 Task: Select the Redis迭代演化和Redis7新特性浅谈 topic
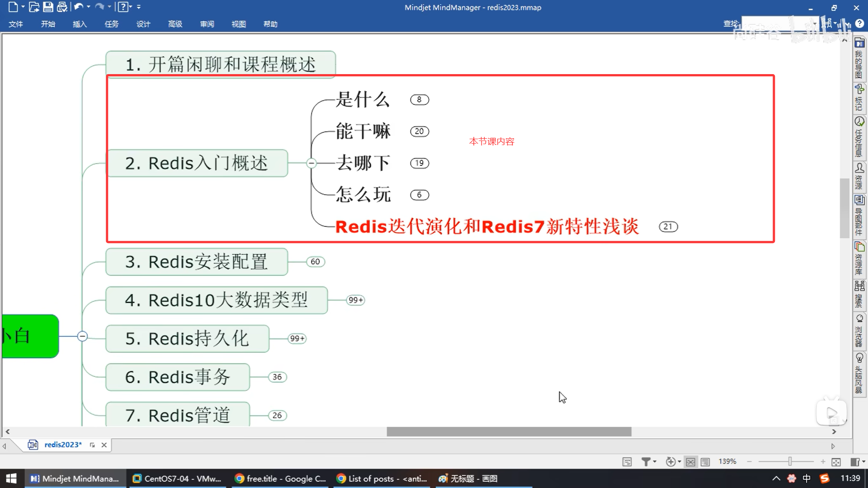pyautogui.click(x=486, y=226)
